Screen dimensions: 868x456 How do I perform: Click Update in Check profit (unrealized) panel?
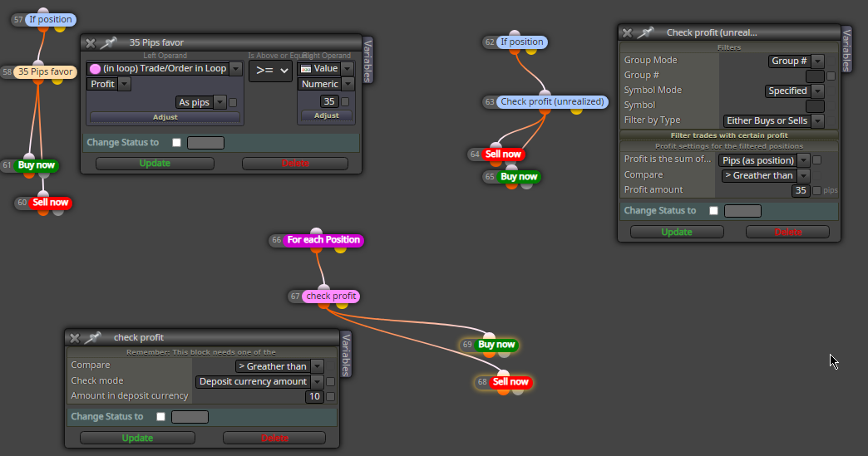(x=677, y=232)
